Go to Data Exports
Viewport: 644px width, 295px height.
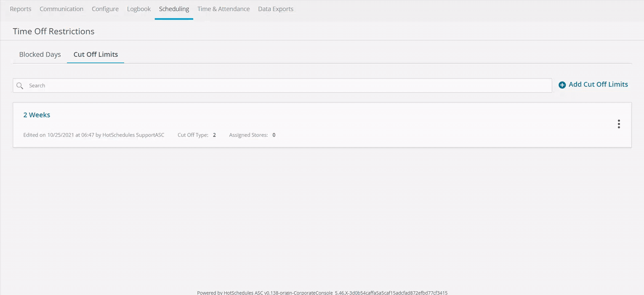[276, 9]
